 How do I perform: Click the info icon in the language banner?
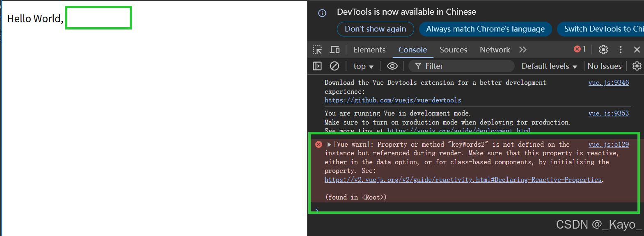coord(322,13)
